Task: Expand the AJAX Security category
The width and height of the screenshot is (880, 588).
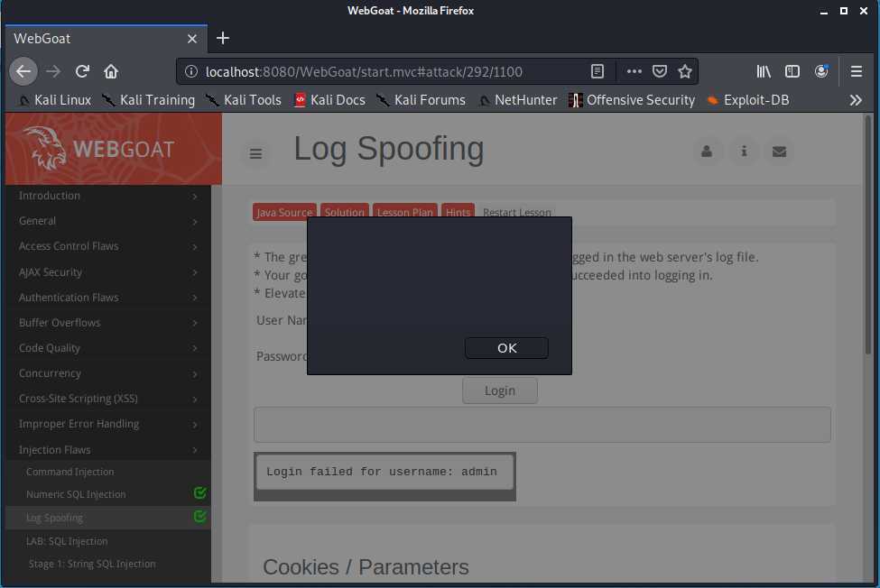Action: click(108, 271)
